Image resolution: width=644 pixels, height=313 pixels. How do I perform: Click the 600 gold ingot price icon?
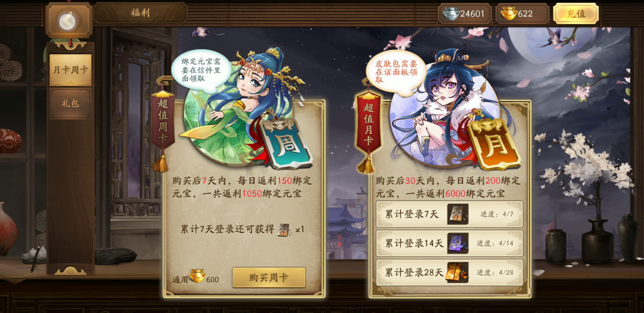tap(198, 276)
